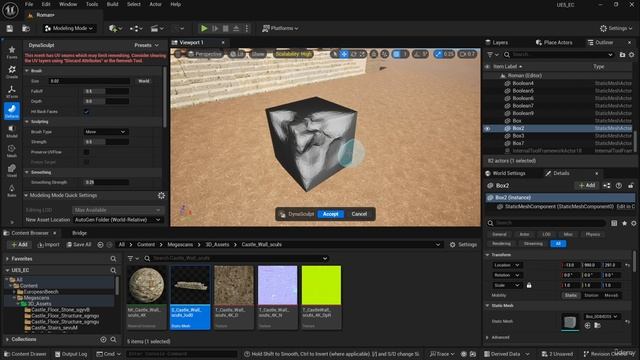Open Details property matrix grid icon
This screenshot has height=360, width=640.
(614, 223)
